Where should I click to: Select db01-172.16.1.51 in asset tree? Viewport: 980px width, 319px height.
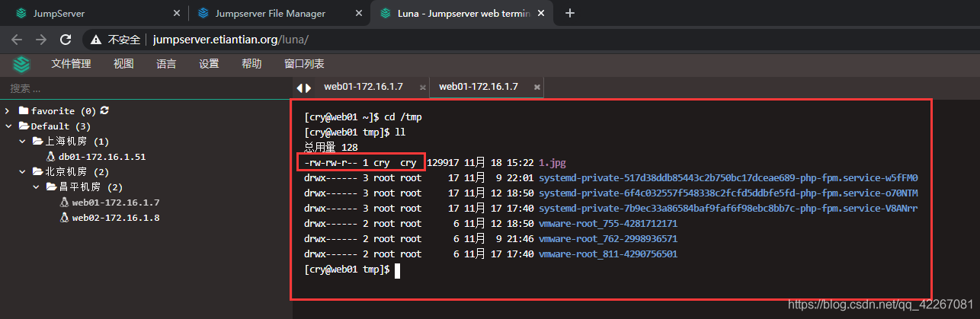102,157
